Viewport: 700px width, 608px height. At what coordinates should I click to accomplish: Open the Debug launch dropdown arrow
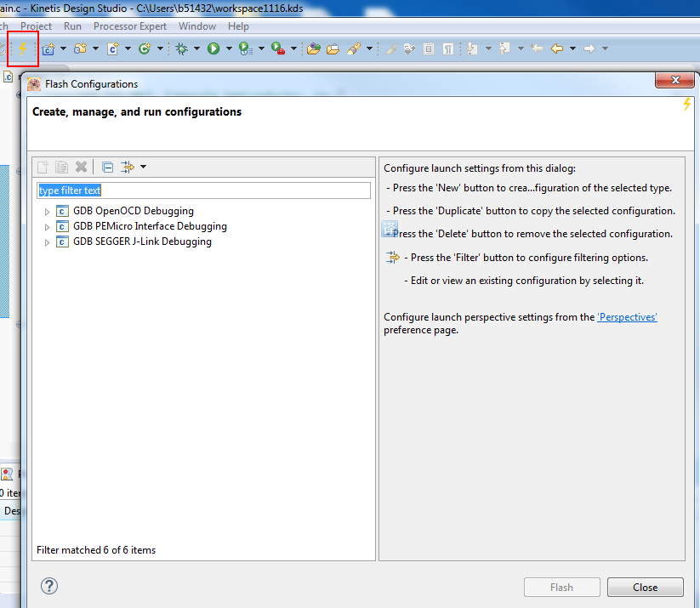196,48
